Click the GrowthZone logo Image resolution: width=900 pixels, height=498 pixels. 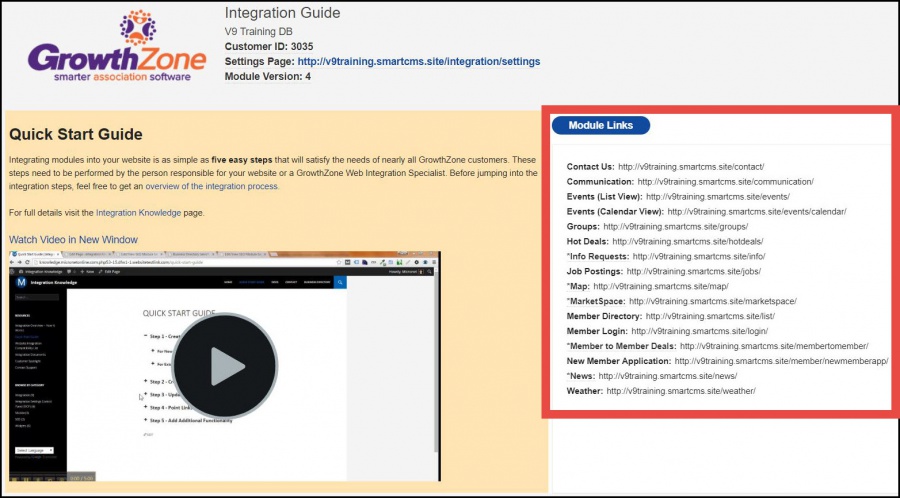pos(111,52)
